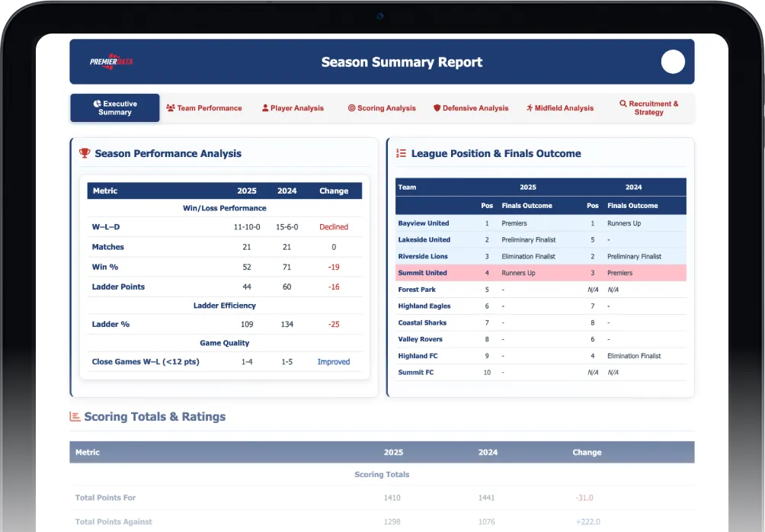Click the target icon in the Scoring Analysis tab
This screenshot has width=765, height=532.
click(351, 108)
